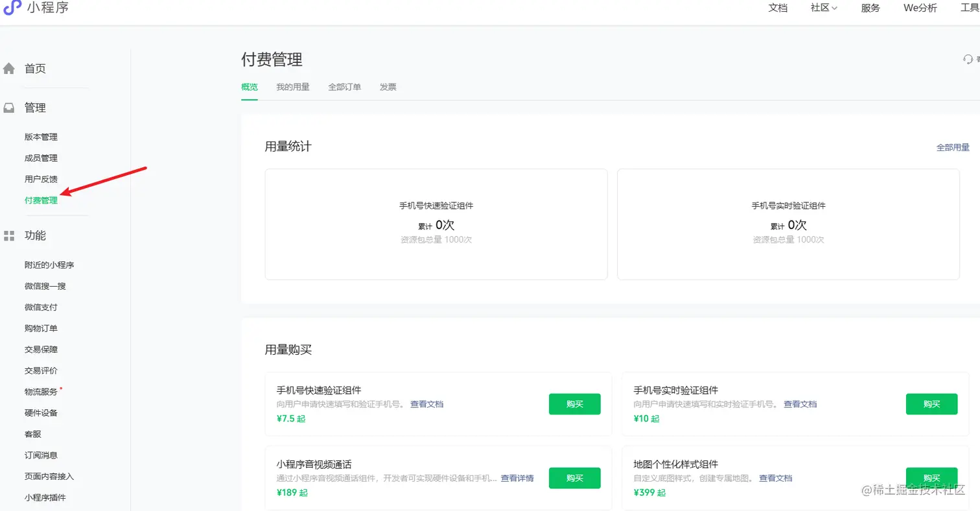Screen dimensions: 980x511
Task: Open 查看文档 for 地图个性化样式组件
Action: [x=776, y=478]
